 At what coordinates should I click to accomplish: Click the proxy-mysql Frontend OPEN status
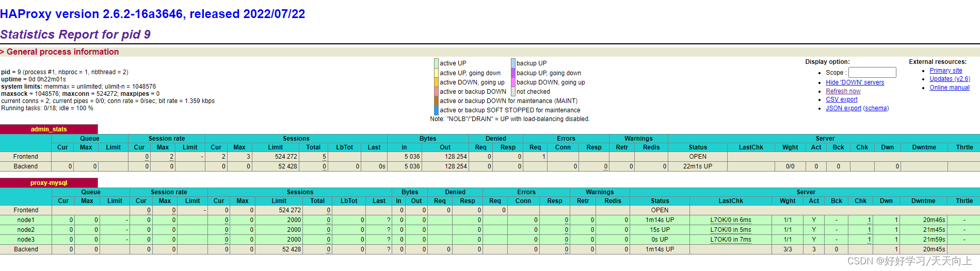[660, 210]
